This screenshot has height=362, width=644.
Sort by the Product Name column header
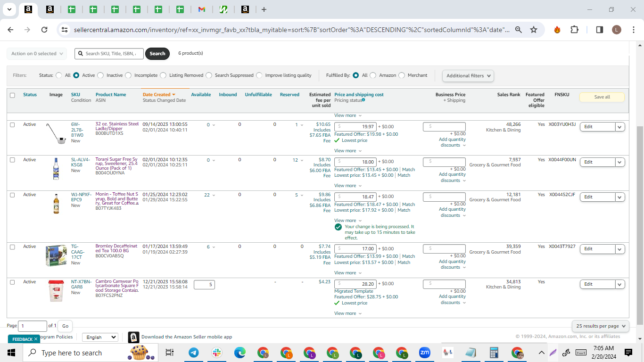coord(111,95)
